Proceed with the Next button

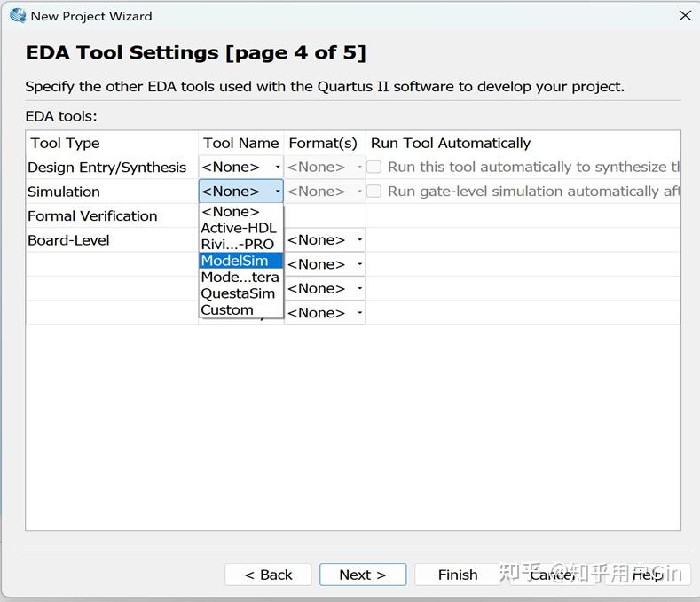coord(362,575)
